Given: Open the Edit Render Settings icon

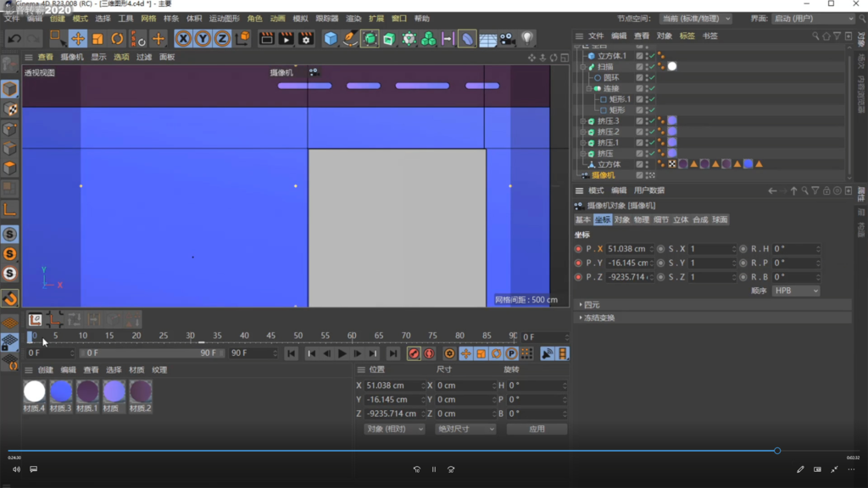Looking at the screenshot, I should 306,39.
